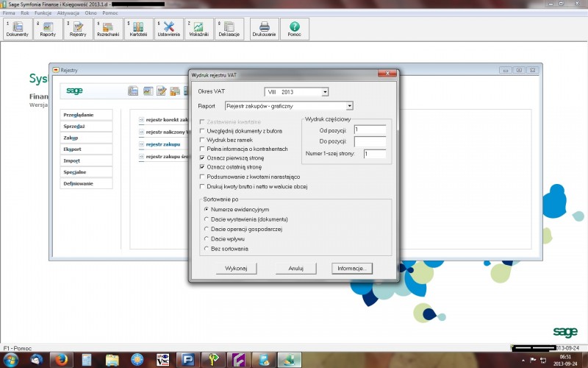Click registers pencil icon in Rejestry window
This screenshot has height=368, width=588.
tap(162, 91)
